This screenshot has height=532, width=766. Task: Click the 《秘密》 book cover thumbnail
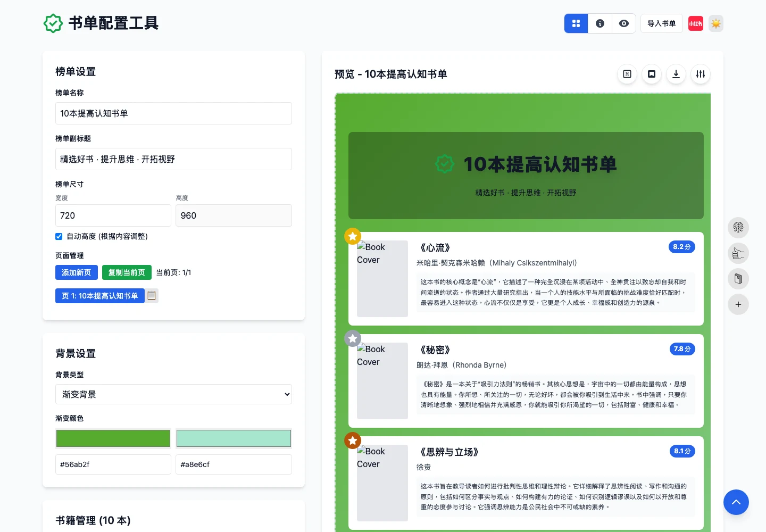click(x=382, y=381)
